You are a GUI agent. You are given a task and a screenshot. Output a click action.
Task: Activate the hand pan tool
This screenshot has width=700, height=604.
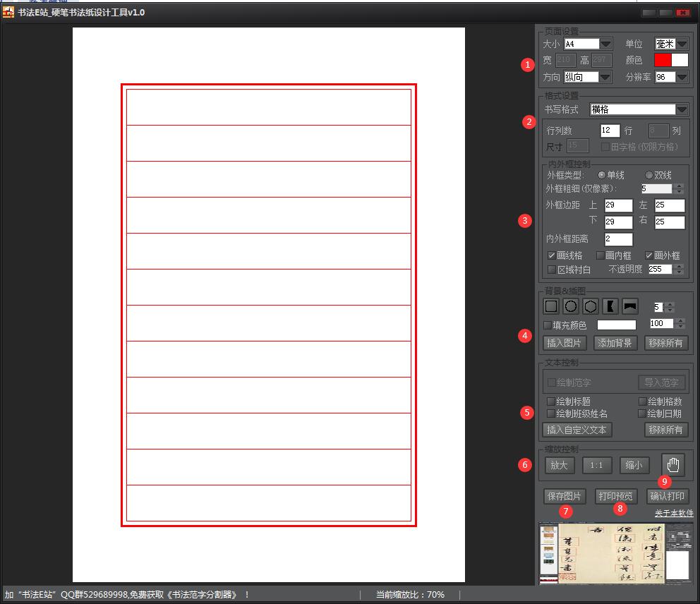(x=672, y=465)
